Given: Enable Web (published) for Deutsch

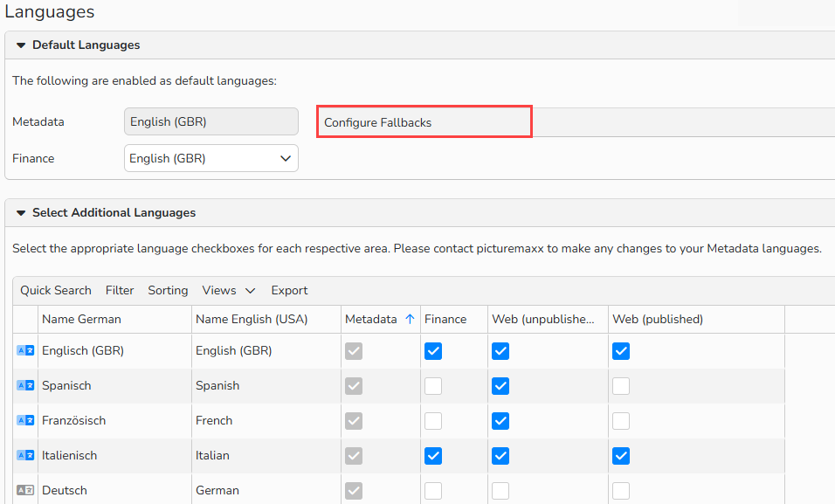Looking at the screenshot, I should click(x=621, y=491).
